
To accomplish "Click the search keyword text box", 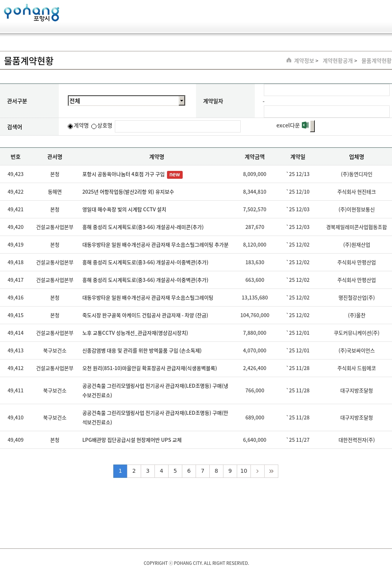I will (178, 126).
